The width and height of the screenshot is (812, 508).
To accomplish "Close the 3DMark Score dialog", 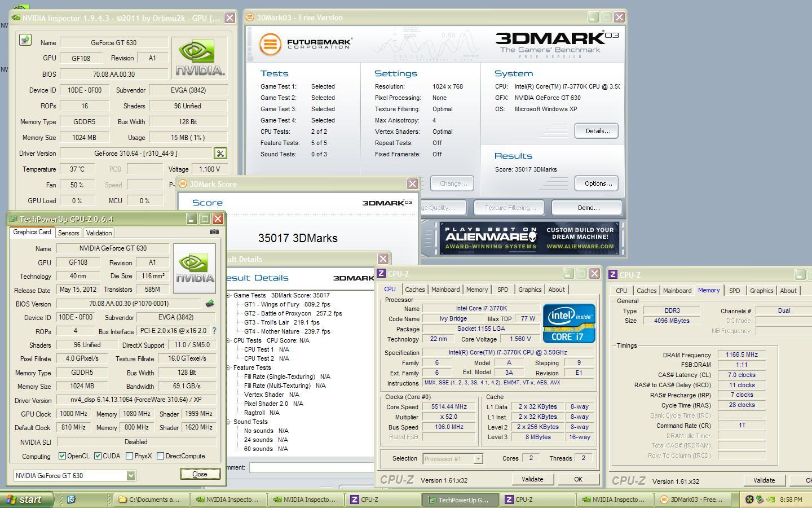I will [x=412, y=184].
